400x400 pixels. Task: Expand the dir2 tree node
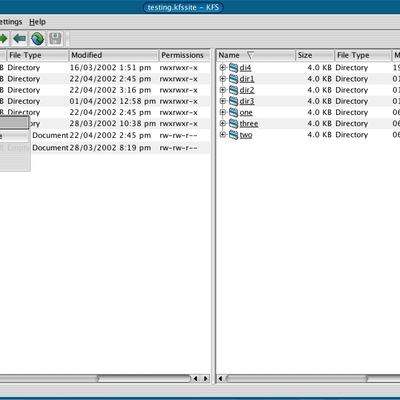pos(223,90)
